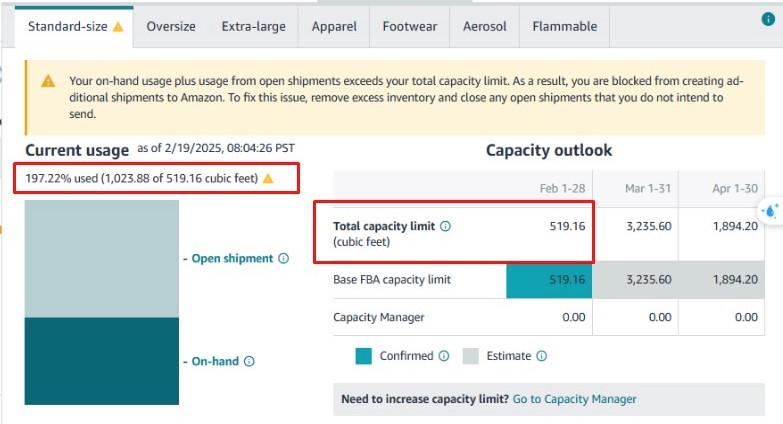Click the warning triangle in the alert banner
The image size is (783, 424).
(48, 80)
